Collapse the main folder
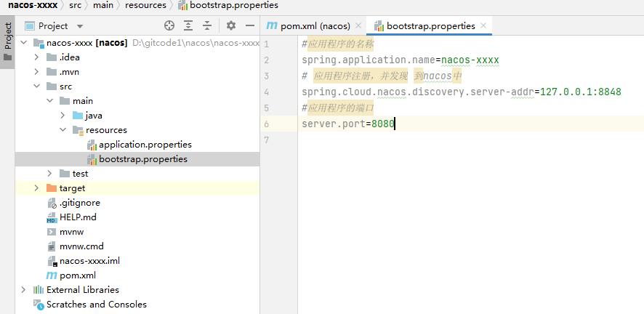Image resolution: width=644 pixels, height=314 pixels. 49,100
